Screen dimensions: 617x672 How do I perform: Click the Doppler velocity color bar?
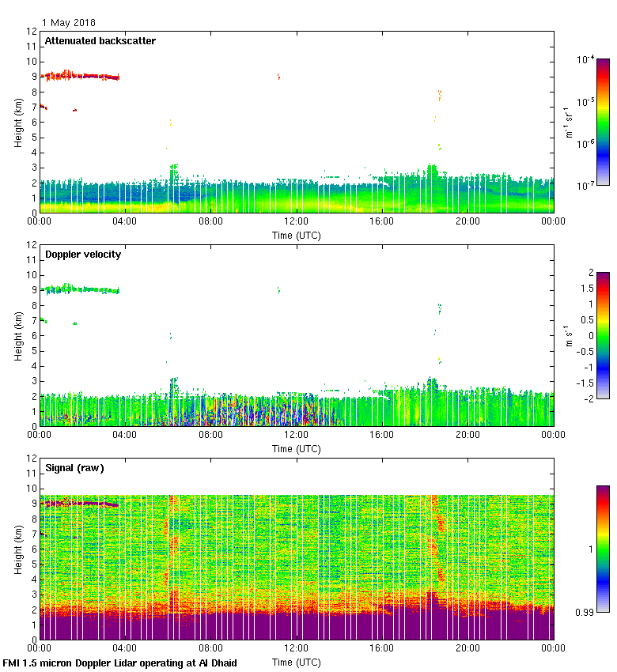click(603, 335)
